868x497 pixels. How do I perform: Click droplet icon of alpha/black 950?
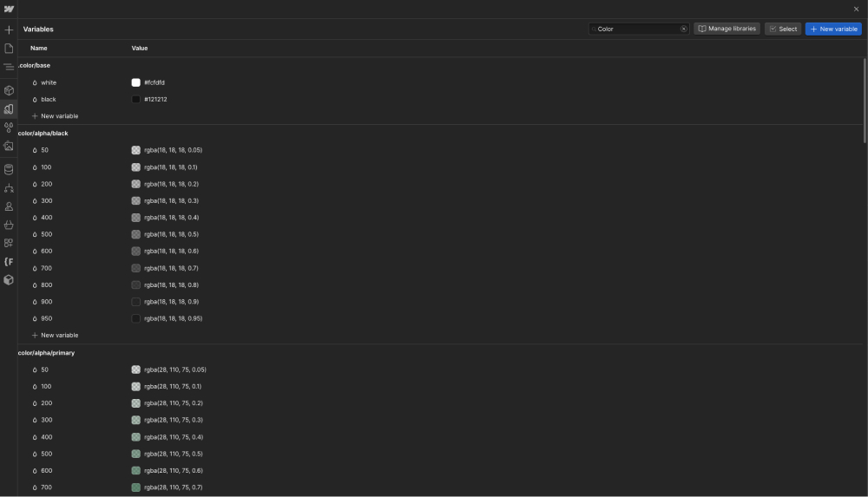35,319
